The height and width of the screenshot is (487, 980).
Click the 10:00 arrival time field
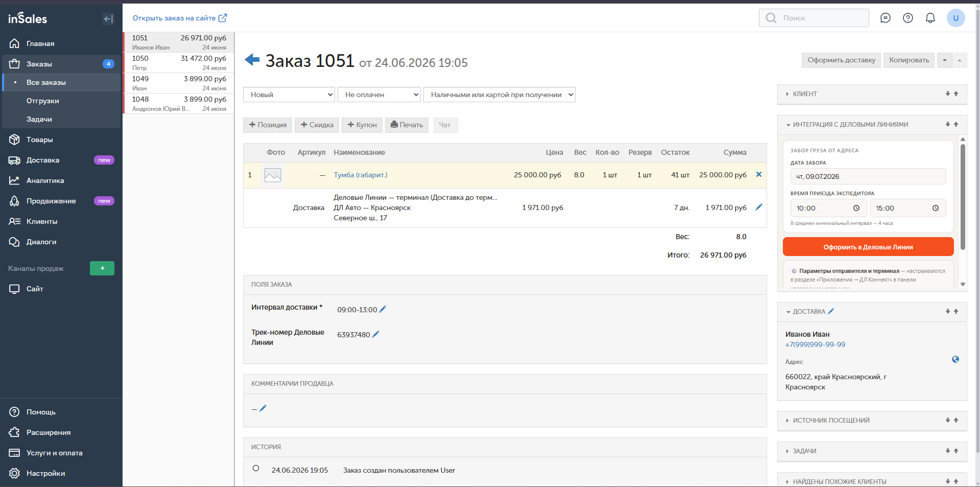[829, 208]
